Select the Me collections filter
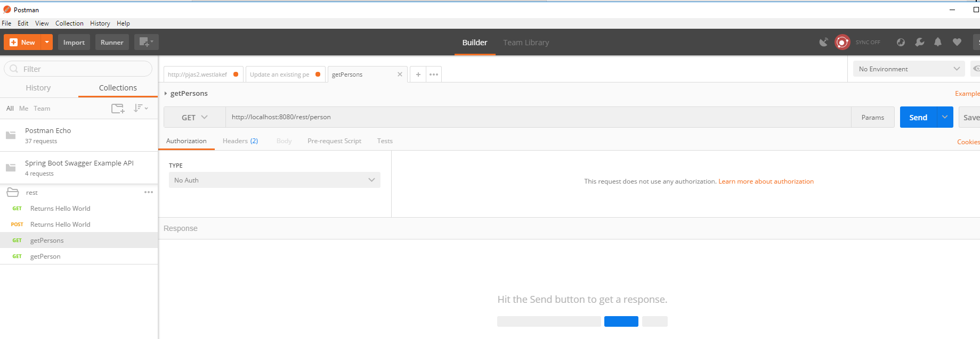 coord(23,109)
